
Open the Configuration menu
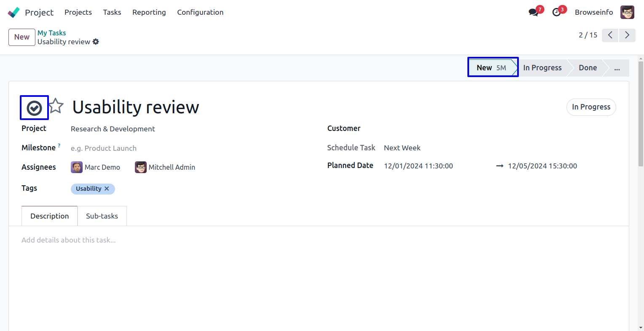(200, 12)
